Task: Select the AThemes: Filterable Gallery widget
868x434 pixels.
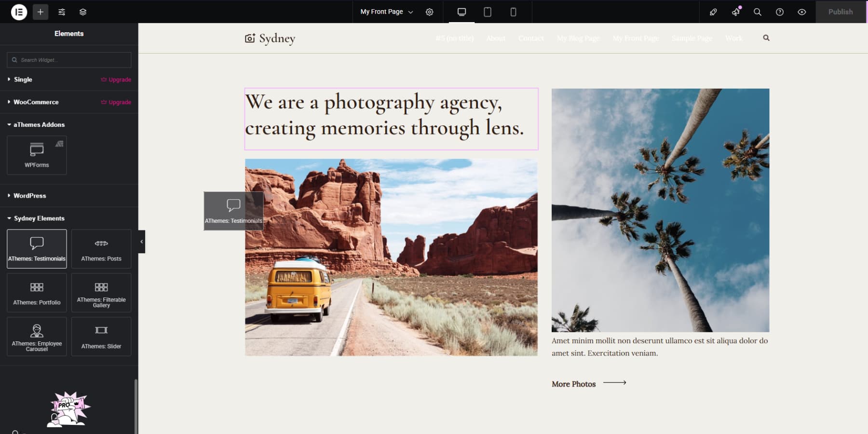Action: [101, 293]
